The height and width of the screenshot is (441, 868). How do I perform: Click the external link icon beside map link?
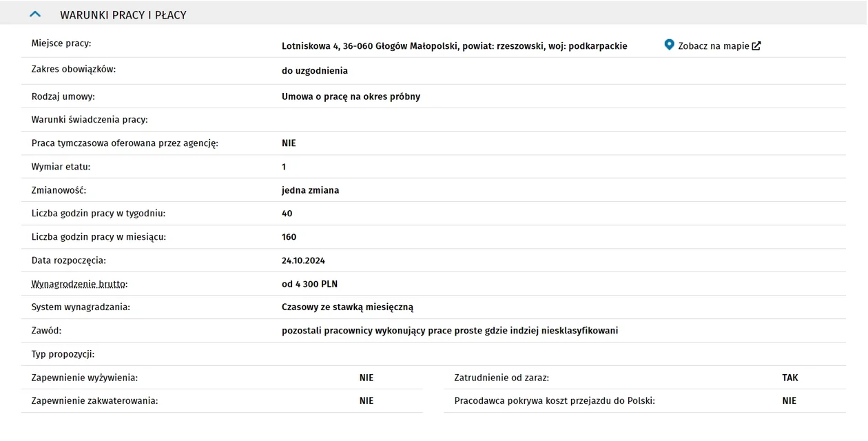(x=756, y=46)
